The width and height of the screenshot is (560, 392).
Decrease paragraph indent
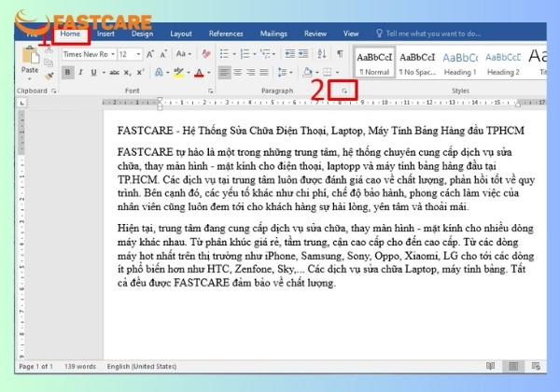click(x=289, y=54)
